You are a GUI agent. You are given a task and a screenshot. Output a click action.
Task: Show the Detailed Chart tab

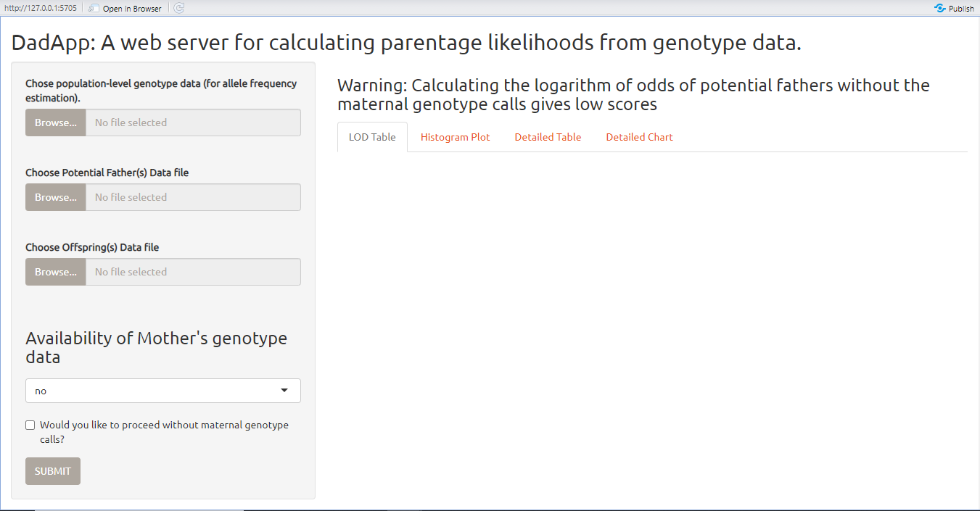(640, 137)
